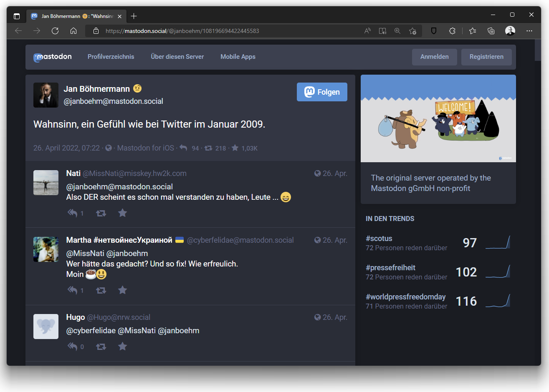Viewport: 549px width, 392px height.
Task: Open the Mastodon for iOS link
Action: pyautogui.click(x=146, y=148)
